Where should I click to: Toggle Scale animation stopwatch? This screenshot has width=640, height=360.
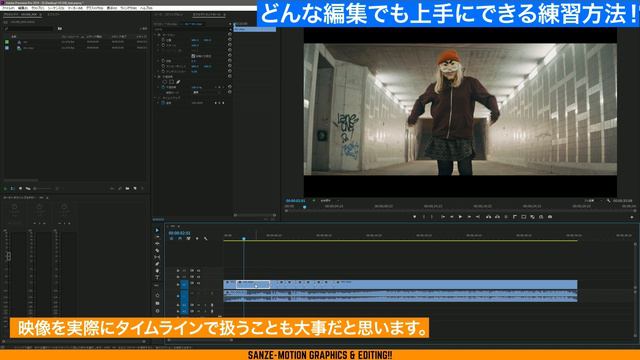163,45
